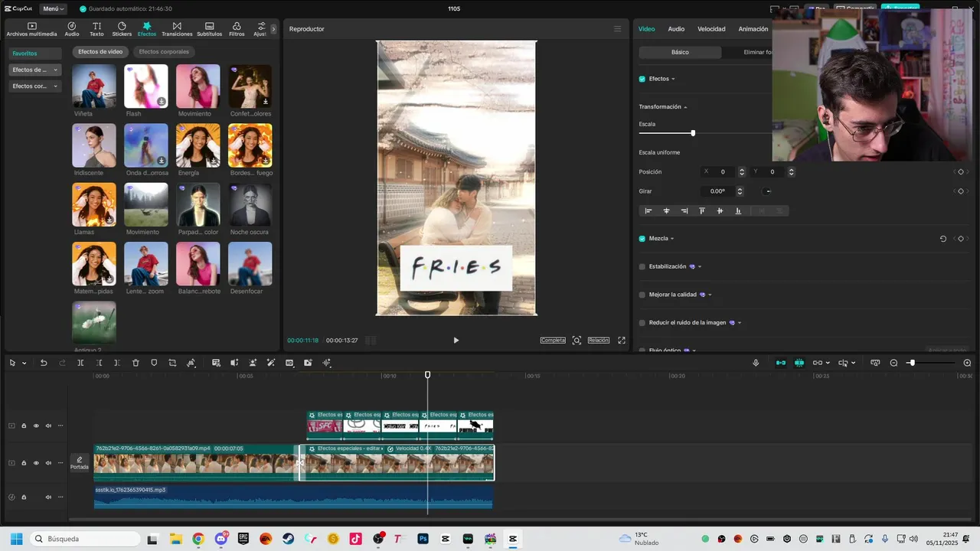This screenshot has height=551, width=980.
Task: Open TikTok from the taskbar
Action: pyautogui.click(x=355, y=539)
